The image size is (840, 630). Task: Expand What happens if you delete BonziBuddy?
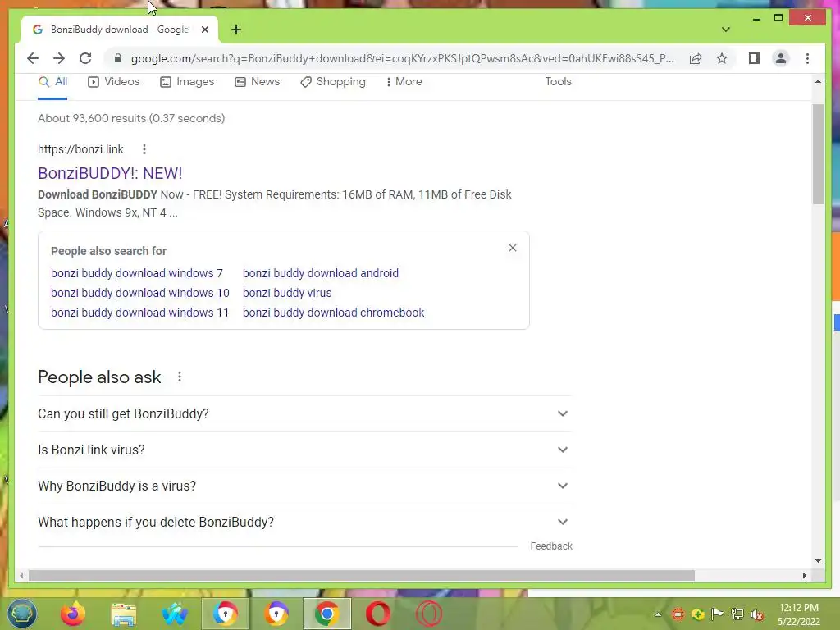pos(304,522)
